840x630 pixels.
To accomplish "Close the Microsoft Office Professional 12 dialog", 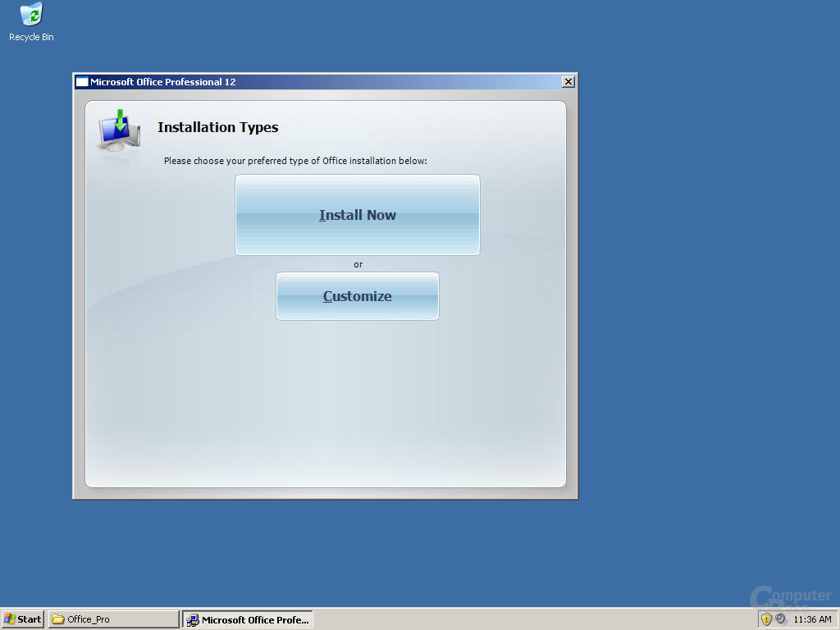I will click(568, 82).
